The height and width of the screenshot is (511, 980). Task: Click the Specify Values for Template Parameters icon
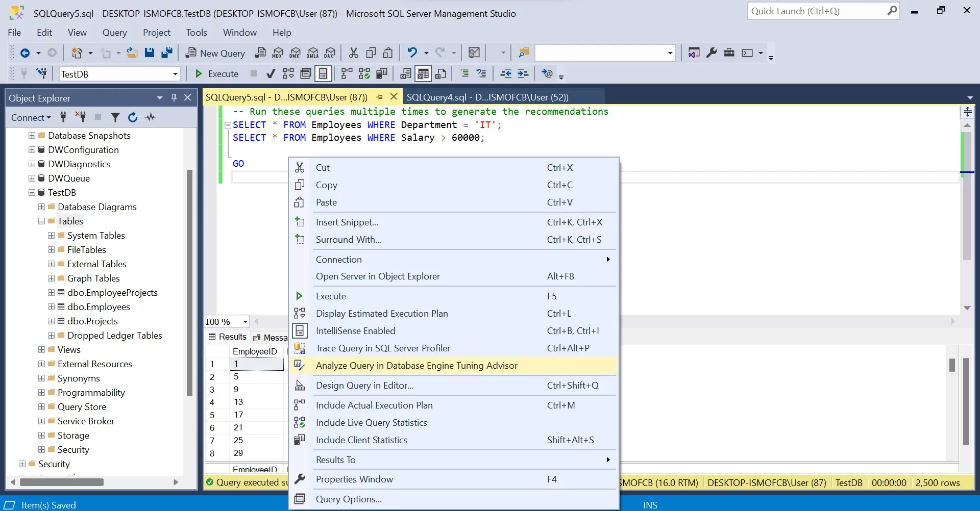[x=547, y=73]
